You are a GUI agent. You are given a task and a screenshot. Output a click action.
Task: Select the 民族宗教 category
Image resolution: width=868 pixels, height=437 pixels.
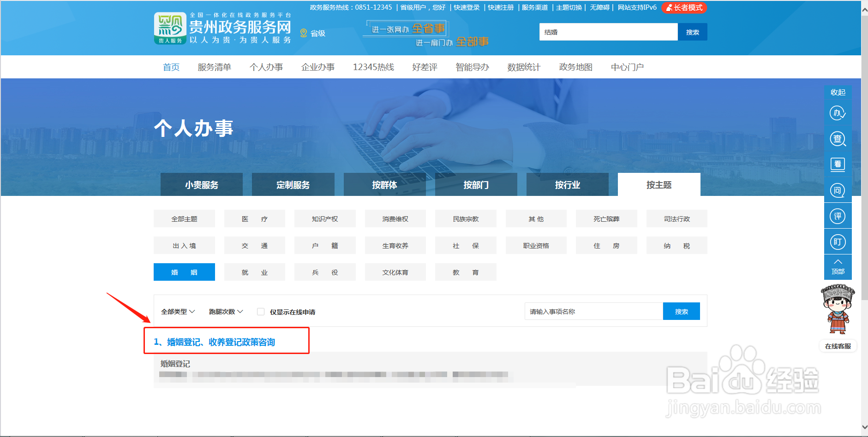pyautogui.click(x=466, y=218)
